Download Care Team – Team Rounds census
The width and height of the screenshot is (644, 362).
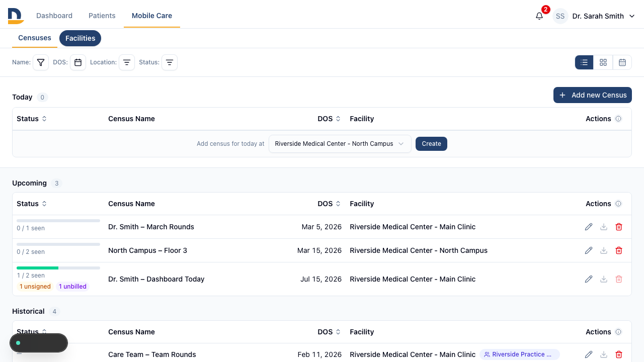[x=604, y=354]
